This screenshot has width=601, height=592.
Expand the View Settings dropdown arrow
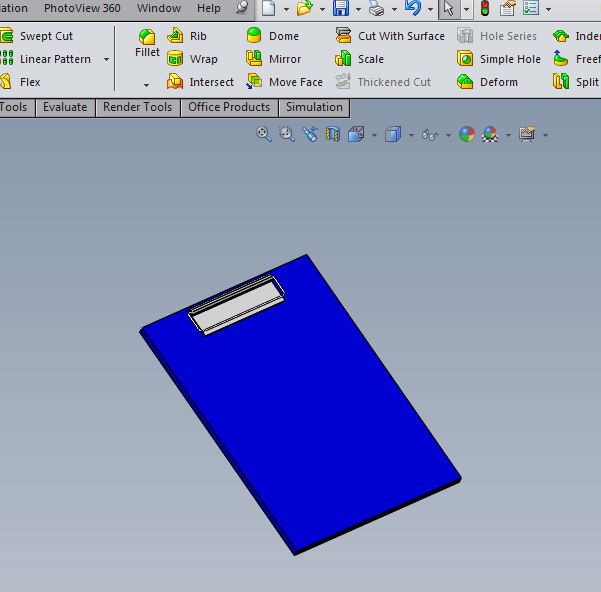(545, 135)
